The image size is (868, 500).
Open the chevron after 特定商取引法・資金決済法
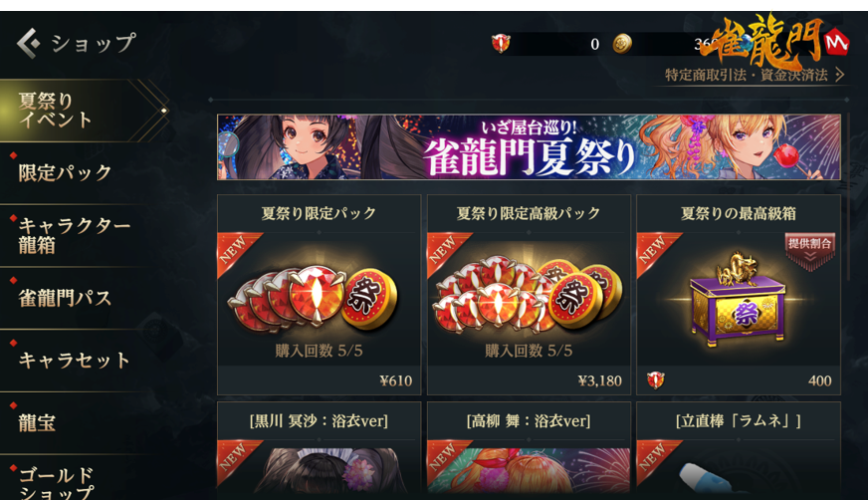coord(839,75)
